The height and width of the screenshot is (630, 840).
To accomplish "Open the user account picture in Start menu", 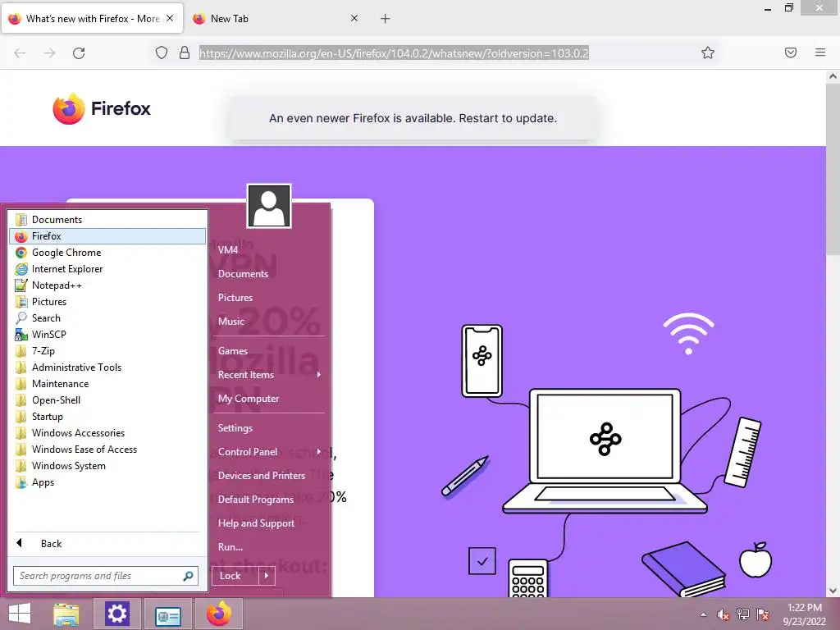I will [269, 206].
